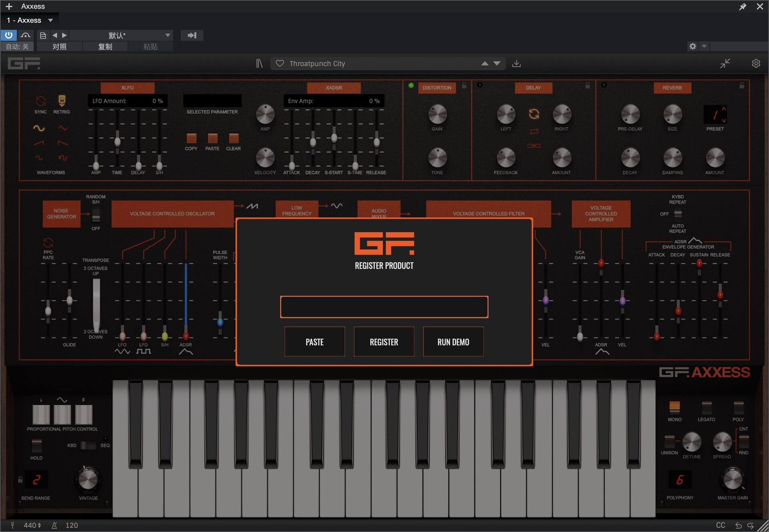Click PASTE in the register dialog
The height and width of the screenshot is (532, 769).
click(x=314, y=342)
